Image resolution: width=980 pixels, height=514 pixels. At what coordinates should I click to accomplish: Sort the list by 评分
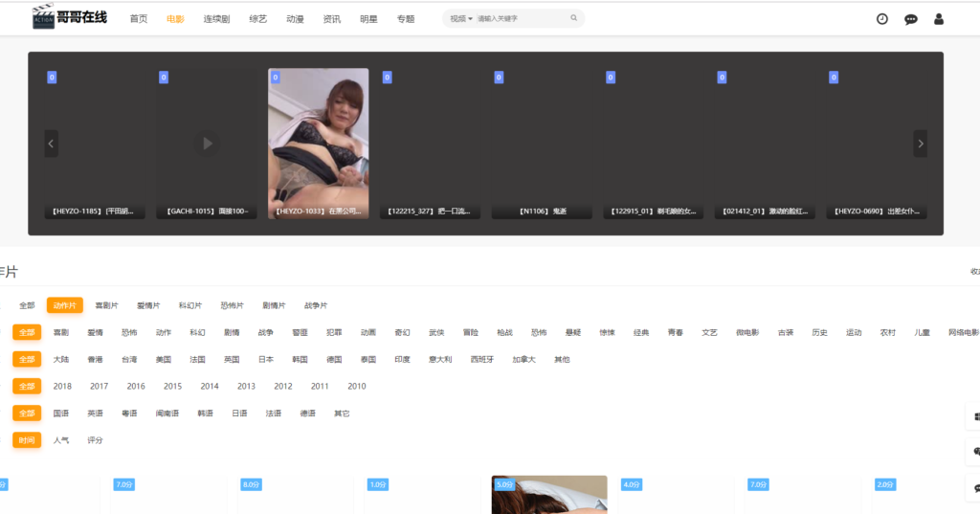coord(95,440)
